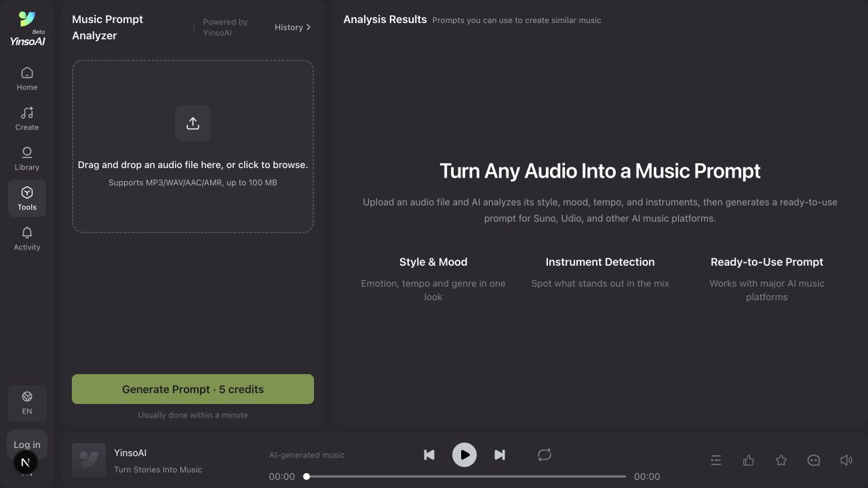Screen dimensions: 868x488
Task: Open the Create music section
Action: pos(27,119)
